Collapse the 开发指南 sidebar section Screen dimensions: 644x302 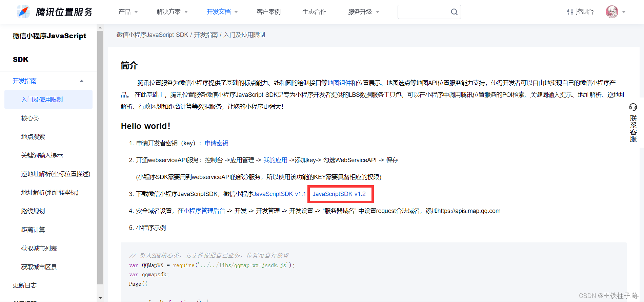pos(82,81)
